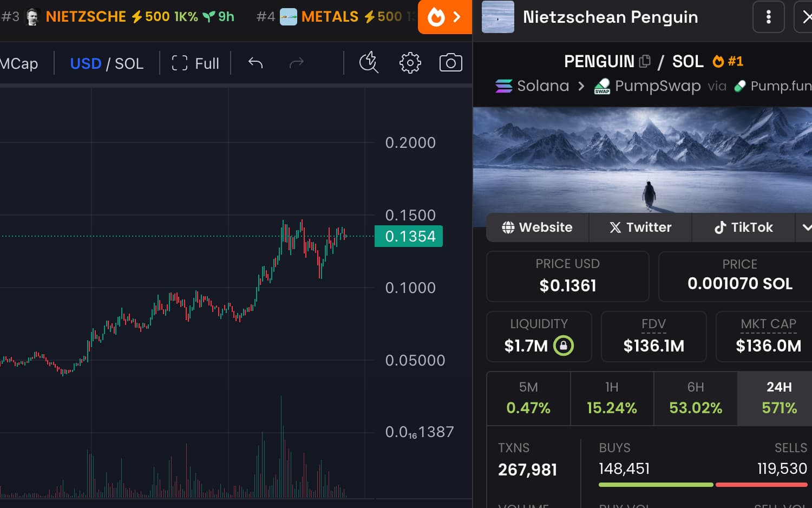Click the orange trending flame button
The image size is (812, 508).
tap(436, 17)
